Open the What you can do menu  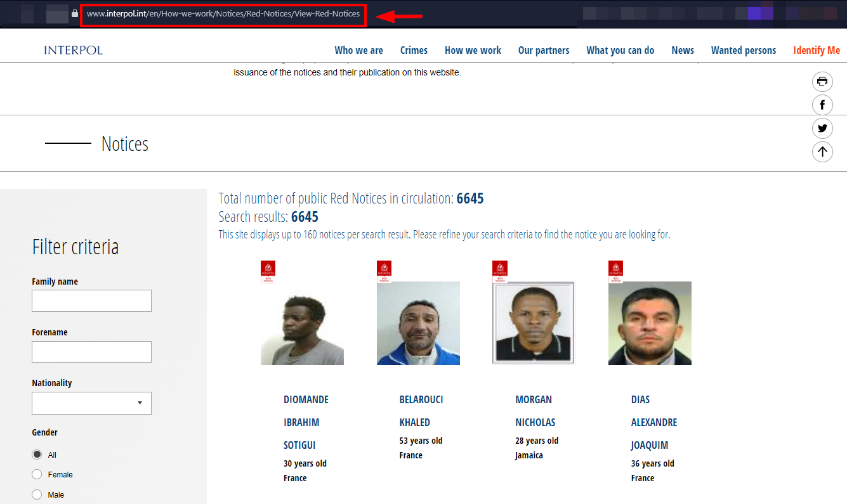point(620,50)
